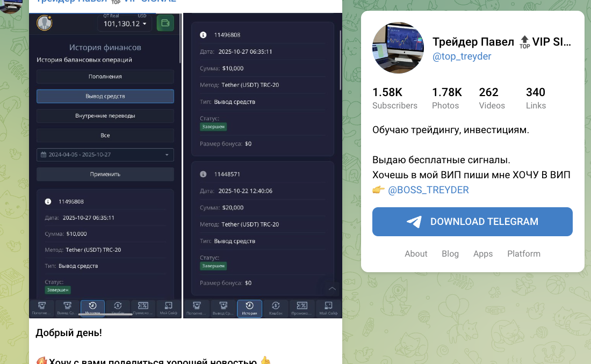This screenshot has width=591, height=364.
Task: Click the channel avatar thumbnail
Action: (x=398, y=47)
